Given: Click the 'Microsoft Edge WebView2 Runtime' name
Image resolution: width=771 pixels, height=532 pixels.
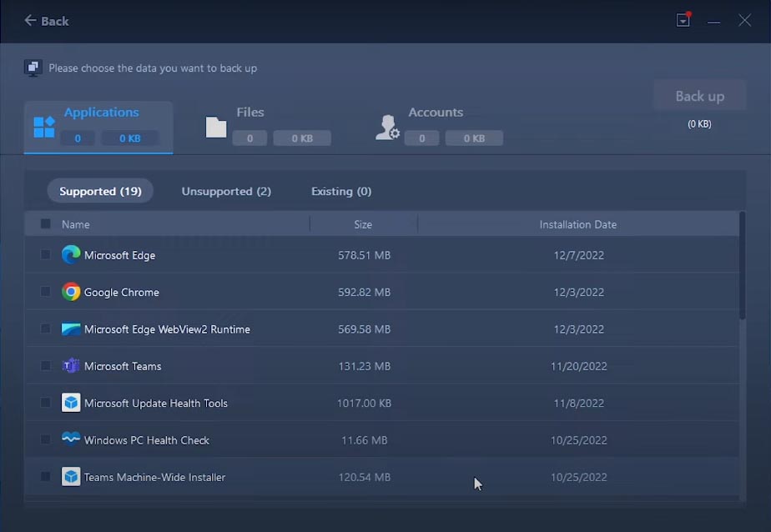Looking at the screenshot, I should (167, 329).
